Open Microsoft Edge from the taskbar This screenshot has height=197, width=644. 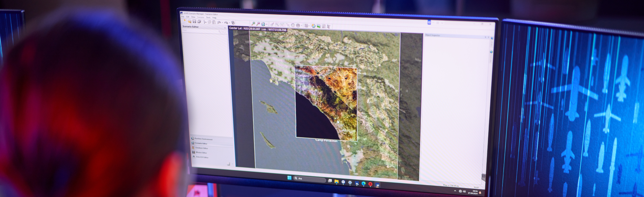[363, 184]
